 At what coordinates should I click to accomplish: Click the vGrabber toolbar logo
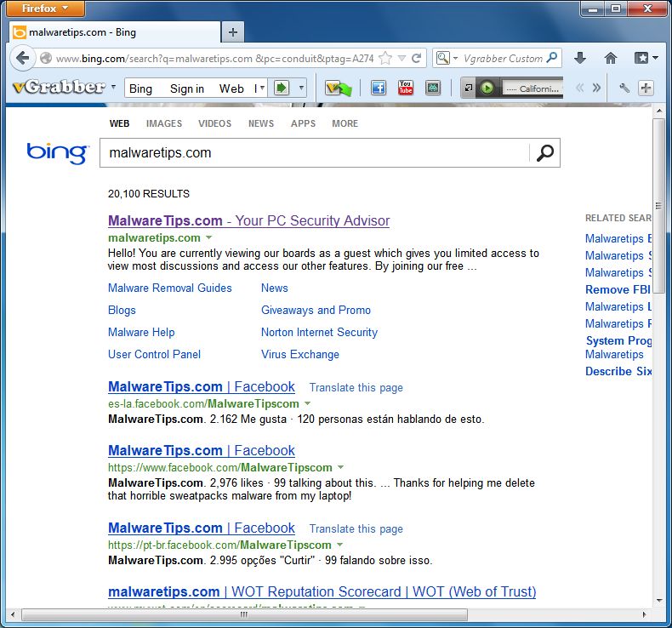[x=60, y=87]
